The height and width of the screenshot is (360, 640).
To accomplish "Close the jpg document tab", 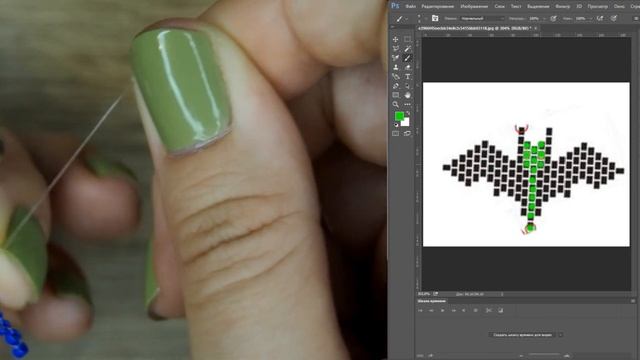I will pos(536,28).
